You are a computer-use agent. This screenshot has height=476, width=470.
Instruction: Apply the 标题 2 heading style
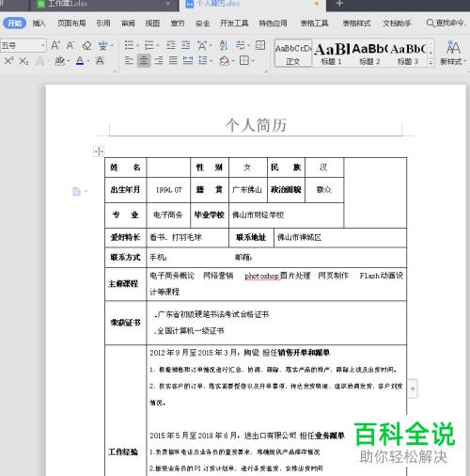[x=369, y=53]
